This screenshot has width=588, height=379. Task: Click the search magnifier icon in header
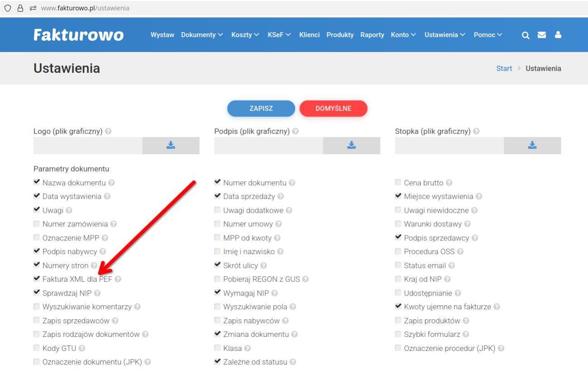click(x=525, y=35)
